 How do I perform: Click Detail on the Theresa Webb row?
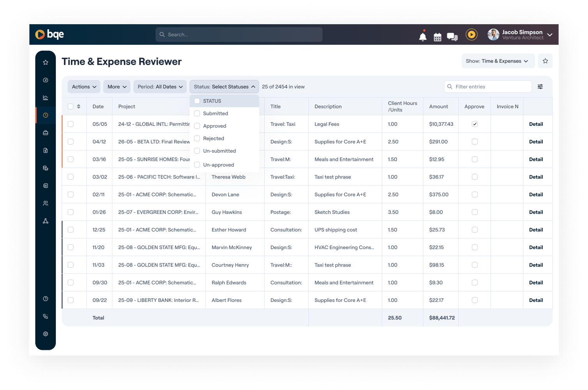[536, 176]
